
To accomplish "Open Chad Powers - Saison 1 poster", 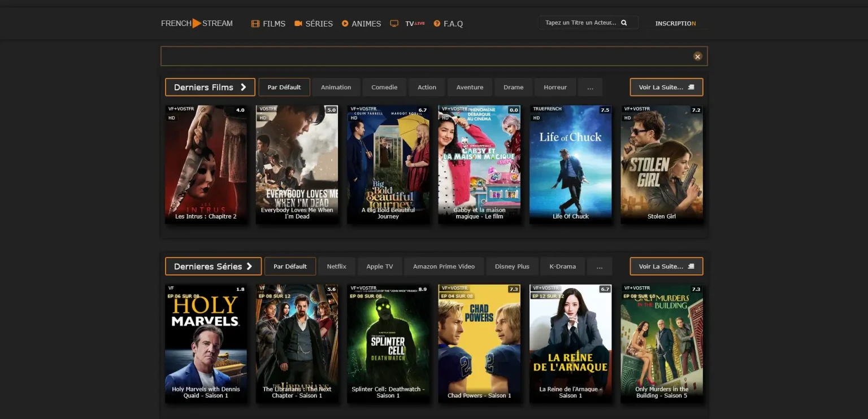I will pos(479,343).
